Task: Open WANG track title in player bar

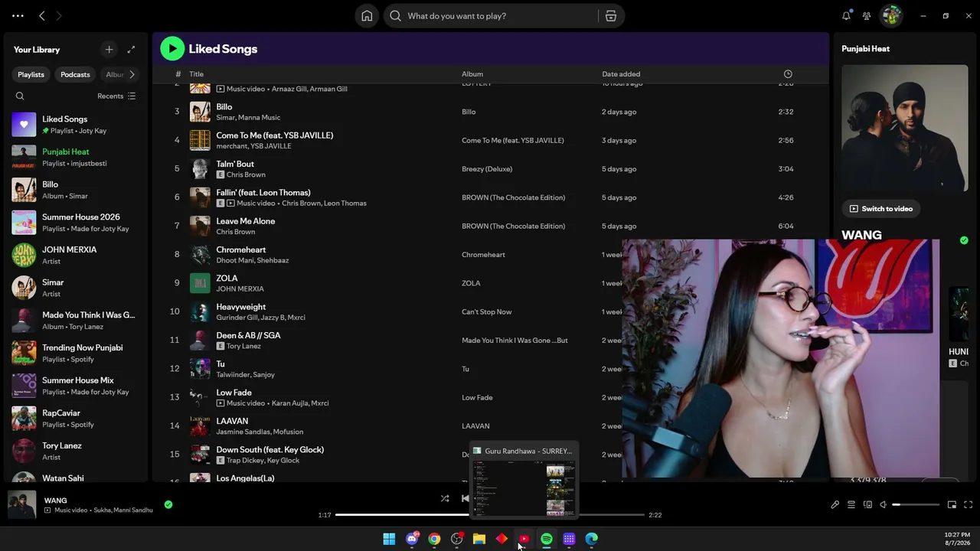Action: click(x=56, y=500)
